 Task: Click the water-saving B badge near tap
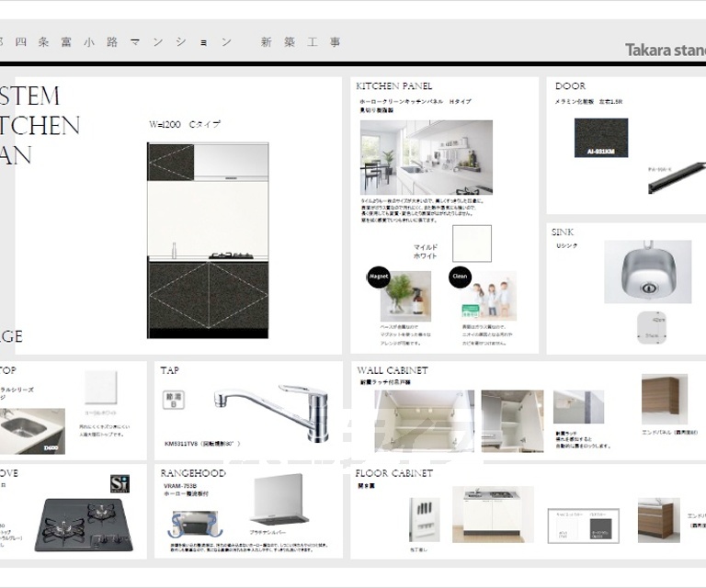173,401
